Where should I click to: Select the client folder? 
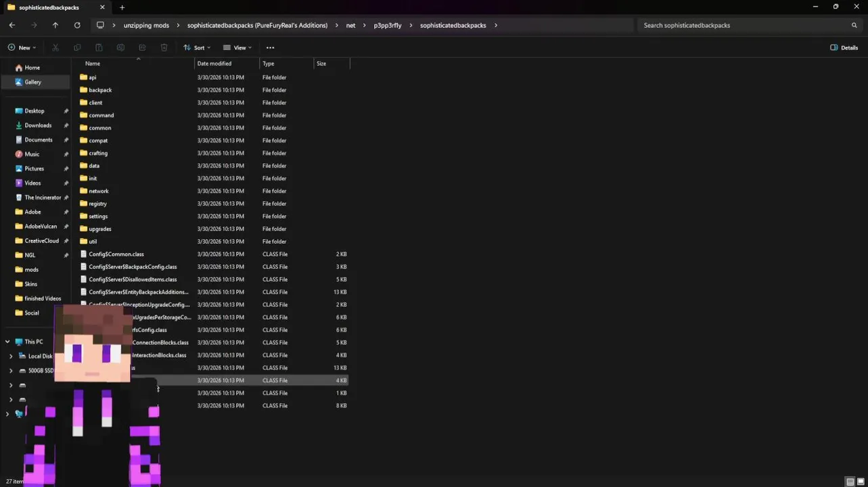coord(95,103)
